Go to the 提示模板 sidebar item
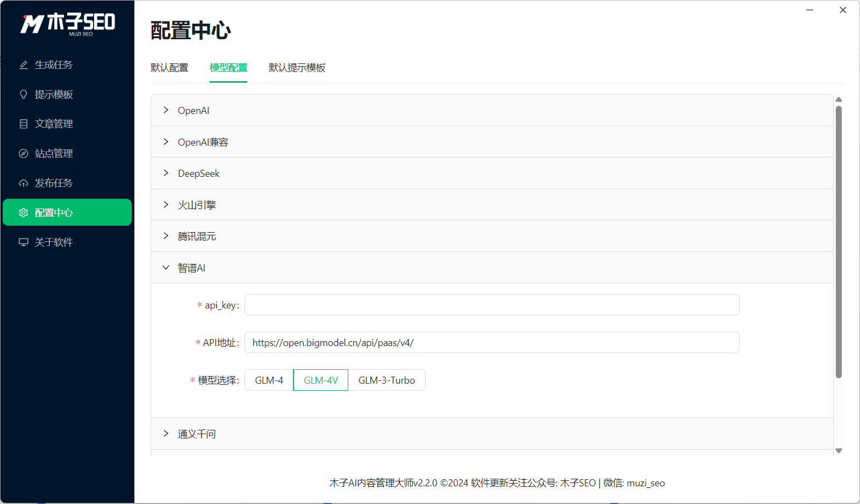This screenshot has height=504, width=860. 67,94
